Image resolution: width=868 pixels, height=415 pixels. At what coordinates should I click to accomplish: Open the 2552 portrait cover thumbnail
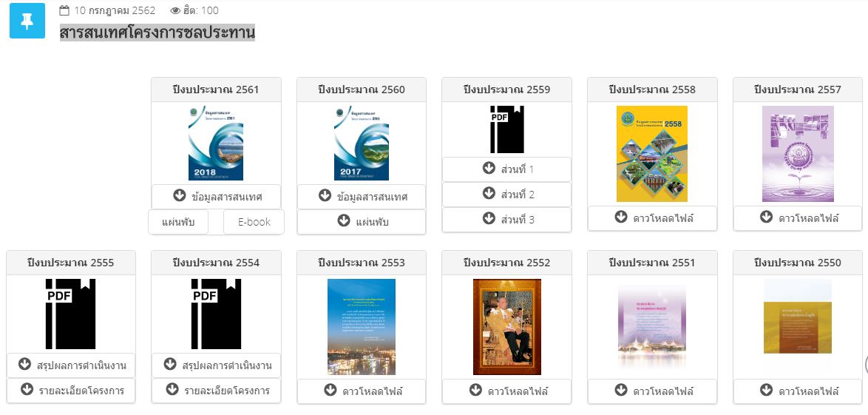[507, 326]
